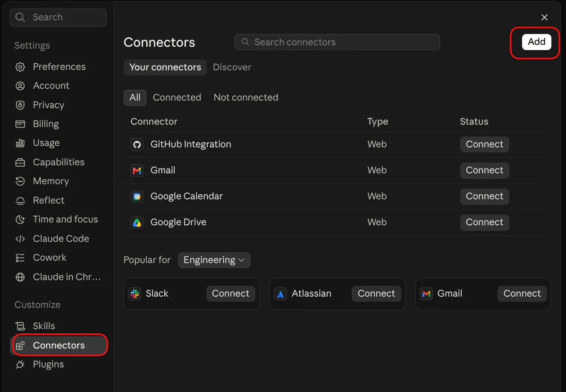Click the Connector column header
Viewport: 566px width, 392px height.
154,122
